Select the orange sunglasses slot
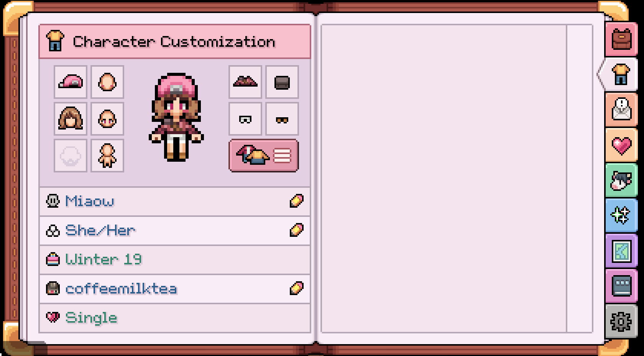Viewport: 644px width, 356px height. (282, 119)
